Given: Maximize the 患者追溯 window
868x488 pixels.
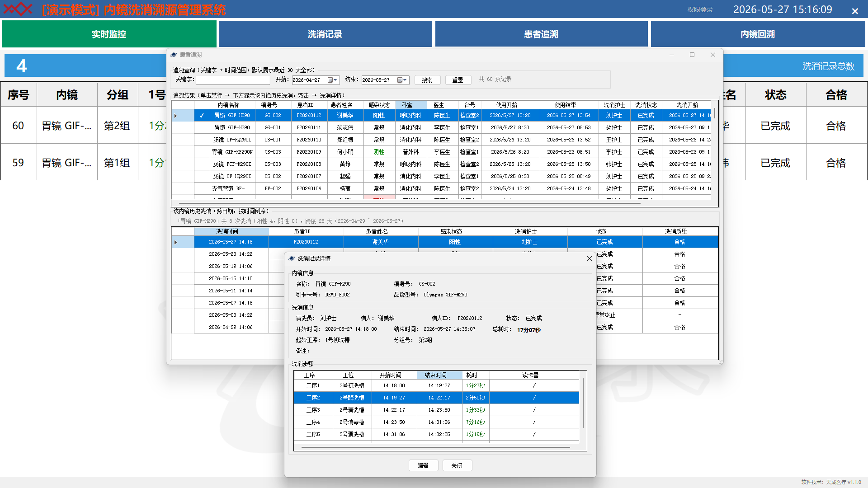Looking at the screenshot, I should click(692, 55).
